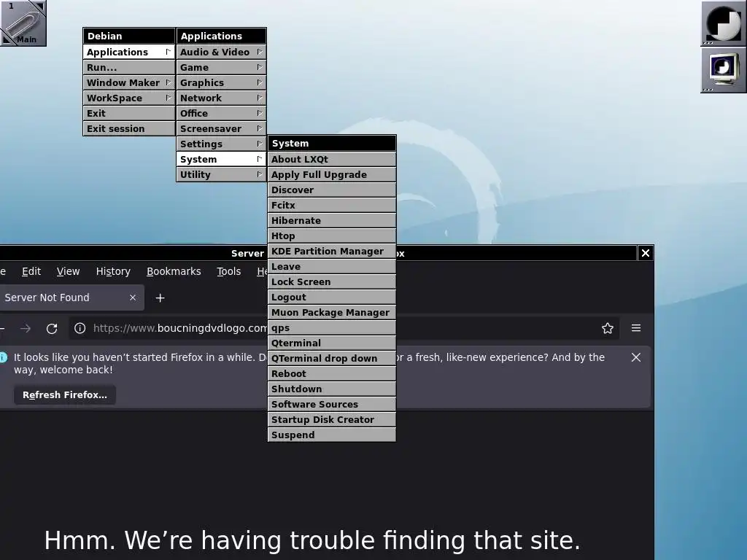Bookmark this page with the star icon
Screen dimensions: 747x560
pos(608,328)
